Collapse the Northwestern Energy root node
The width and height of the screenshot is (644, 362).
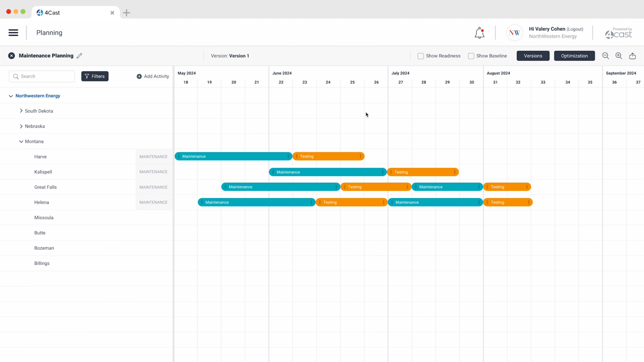11,96
